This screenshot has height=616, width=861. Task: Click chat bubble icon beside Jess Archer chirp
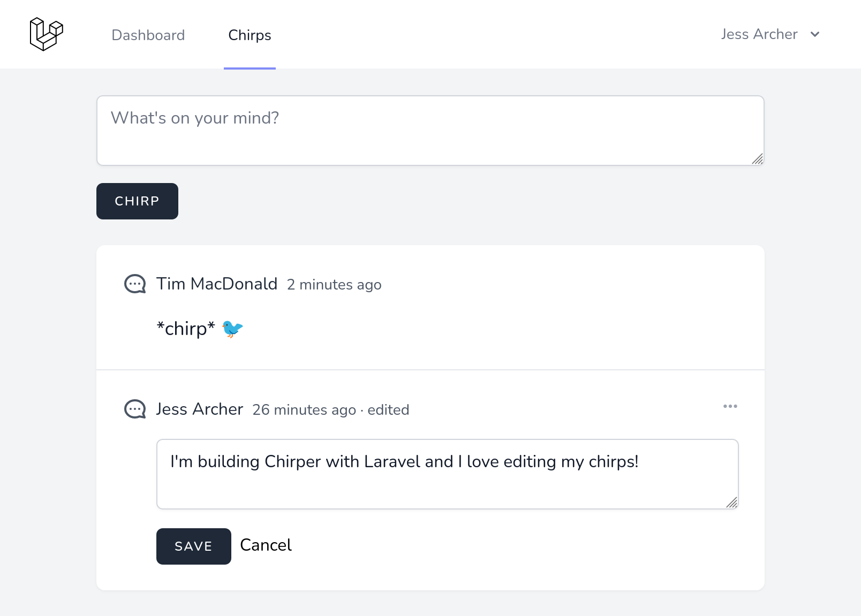point(135,409)
